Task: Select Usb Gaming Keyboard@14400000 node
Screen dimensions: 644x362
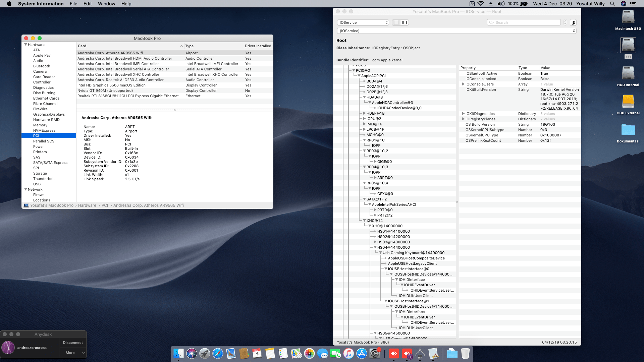Action: (x=414, y=253)
